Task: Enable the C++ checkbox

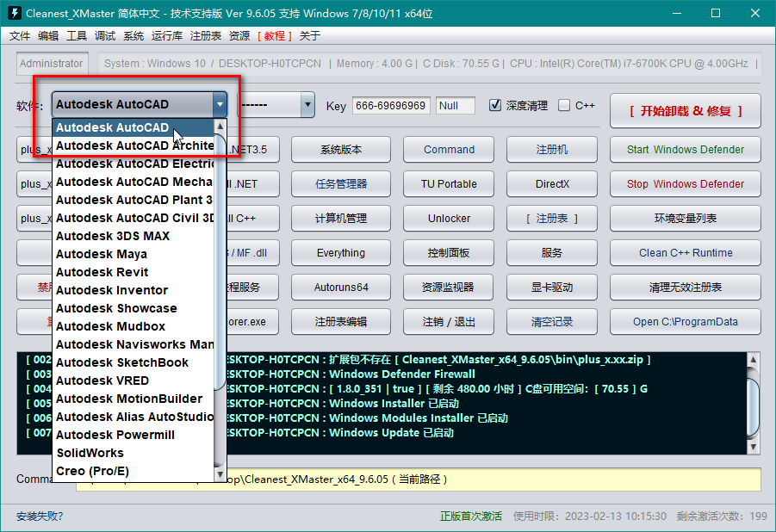Action: 563,105
